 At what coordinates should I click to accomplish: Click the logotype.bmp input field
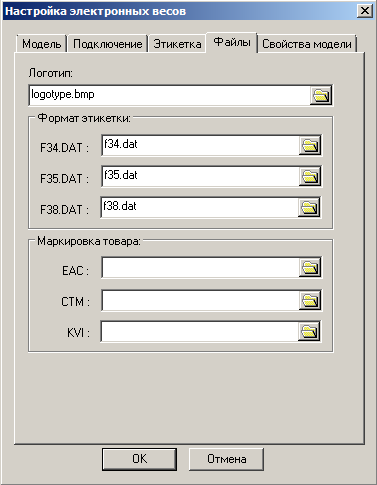(170, 96)
